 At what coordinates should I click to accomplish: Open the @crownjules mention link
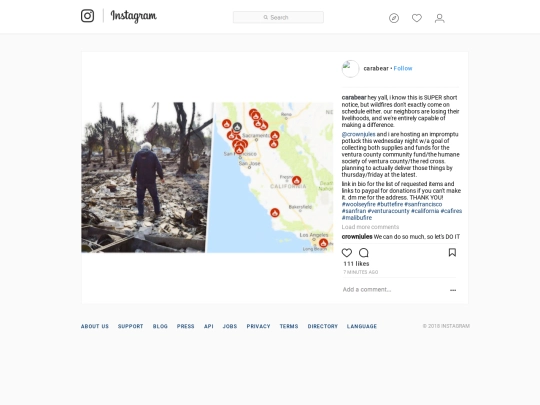[x=359, y=134]
